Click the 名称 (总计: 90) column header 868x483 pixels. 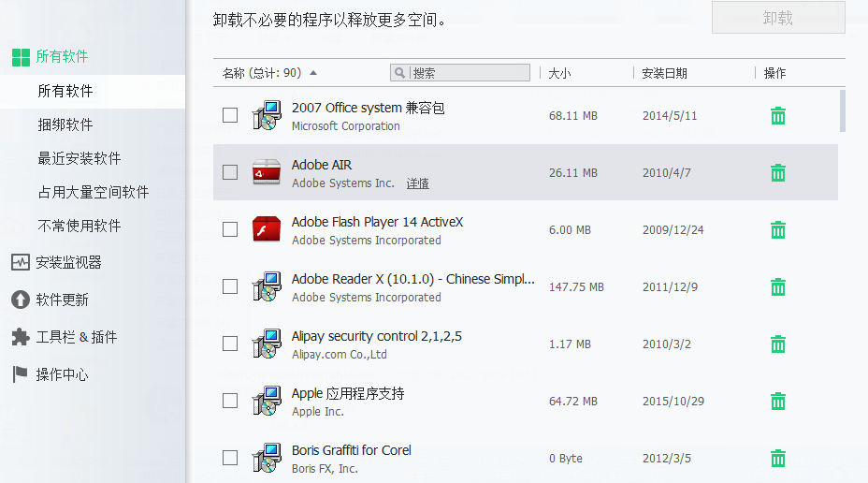coord(261,73)
